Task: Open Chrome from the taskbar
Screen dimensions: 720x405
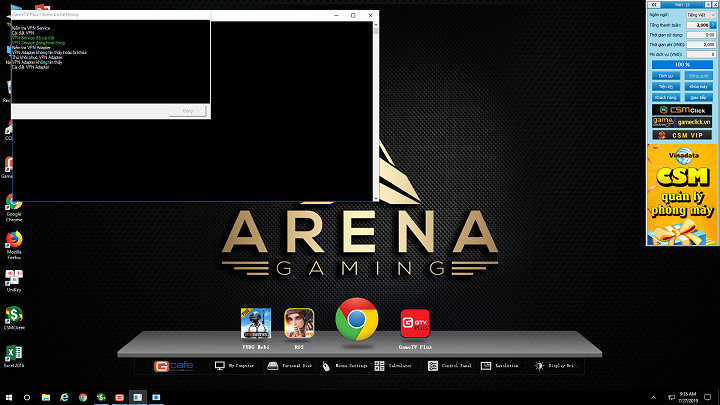Action: pos(83,398)
